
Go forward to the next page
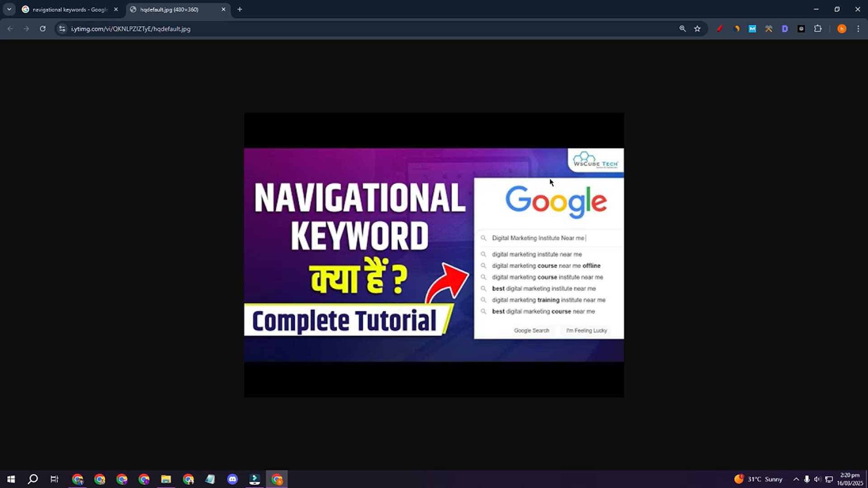pyautogui.click(x=26, y=29)
